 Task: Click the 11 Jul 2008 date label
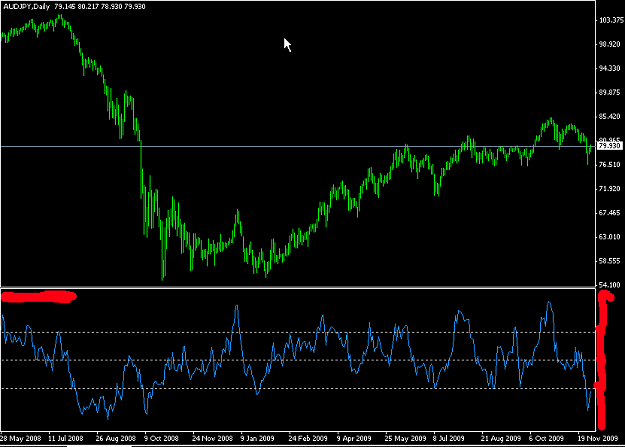(66, 439)
